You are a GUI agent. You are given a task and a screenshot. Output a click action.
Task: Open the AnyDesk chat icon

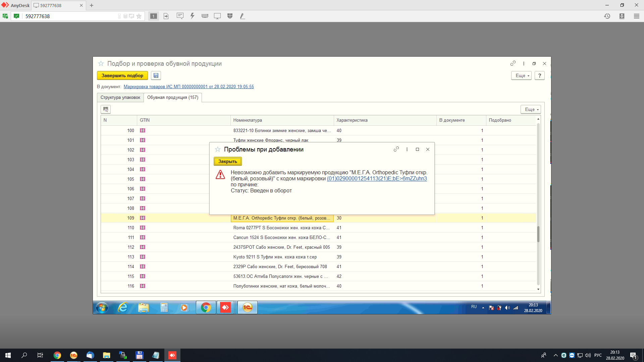[180, 16]
